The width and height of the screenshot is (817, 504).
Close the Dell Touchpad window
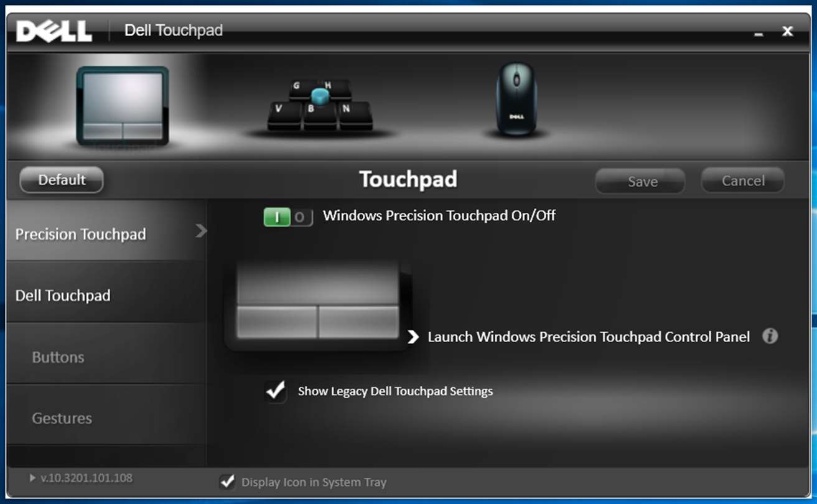(788, 31)
